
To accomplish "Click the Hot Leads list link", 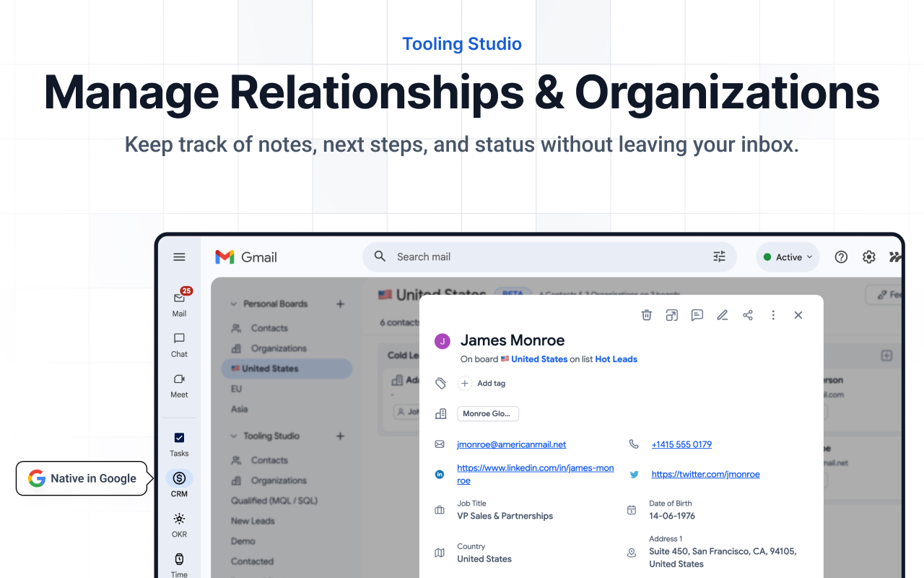I will pyautogui.click(x=616, y=359).
